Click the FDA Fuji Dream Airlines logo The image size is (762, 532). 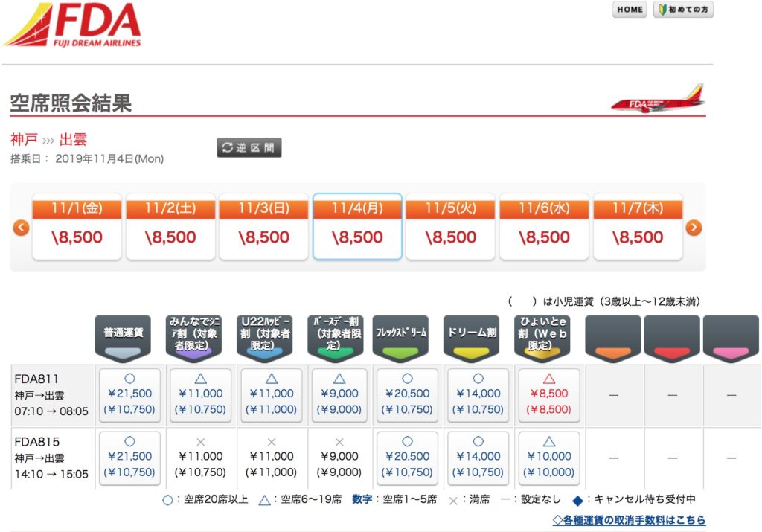(x=73, y=25)
